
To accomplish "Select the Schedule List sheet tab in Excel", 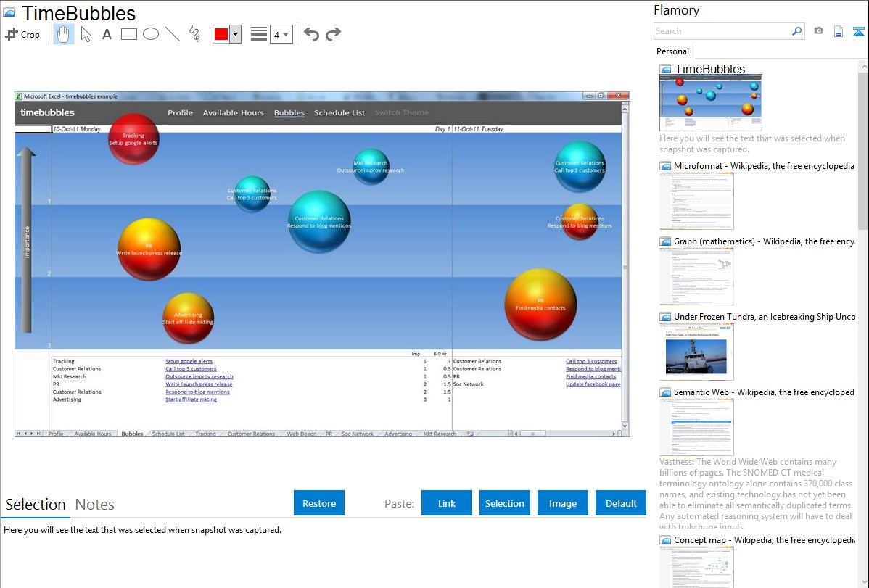I will [168, 434].
